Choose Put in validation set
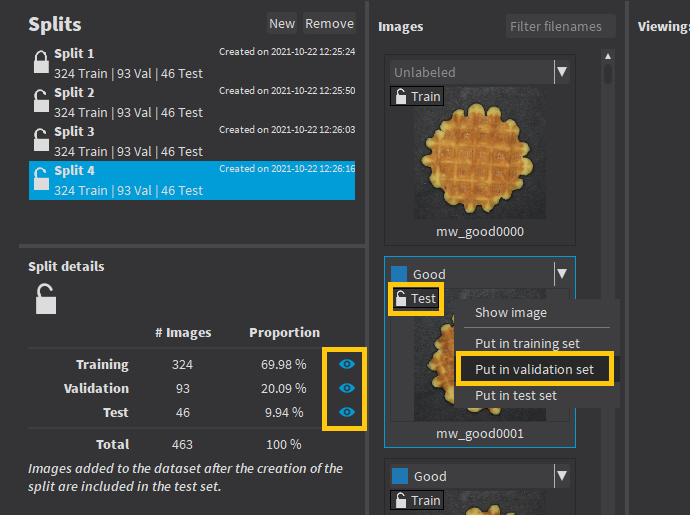This screenshot has width=690, height=515. click(535, 369)
